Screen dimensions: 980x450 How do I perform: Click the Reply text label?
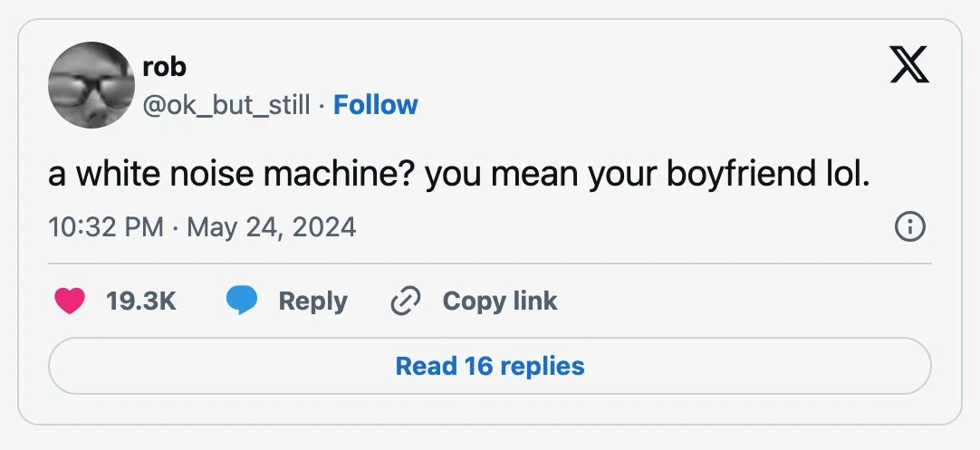pyautogui.click(x=312, y=302)
